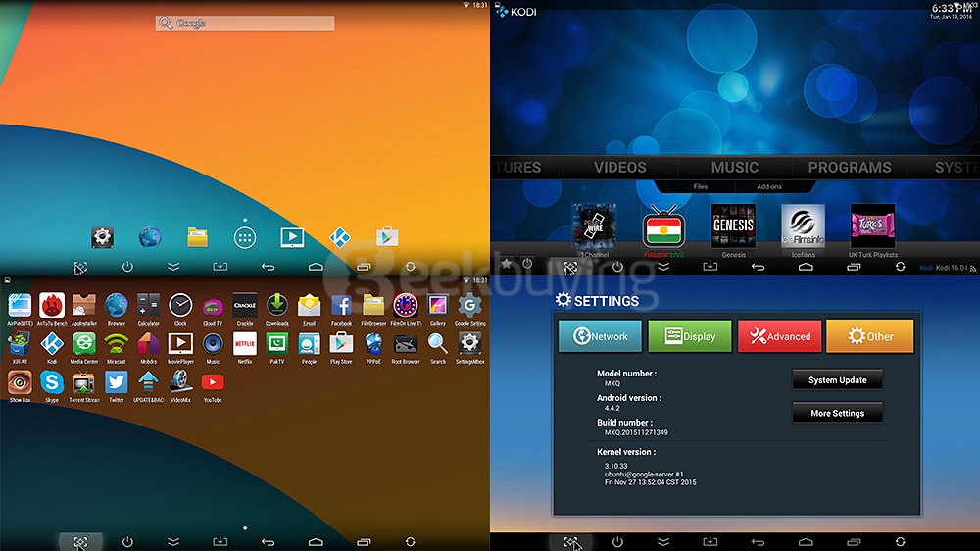Open Settings gear in home screen dock
Image resolution: width=980 pixels, height=551 pixels.
(x=103, y=237)
